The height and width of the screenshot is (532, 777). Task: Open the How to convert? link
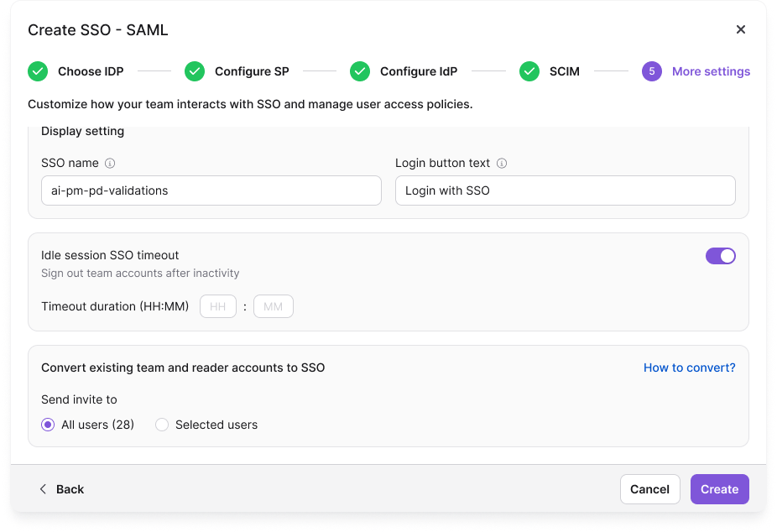pyautogui.click(x=689, y=368)
